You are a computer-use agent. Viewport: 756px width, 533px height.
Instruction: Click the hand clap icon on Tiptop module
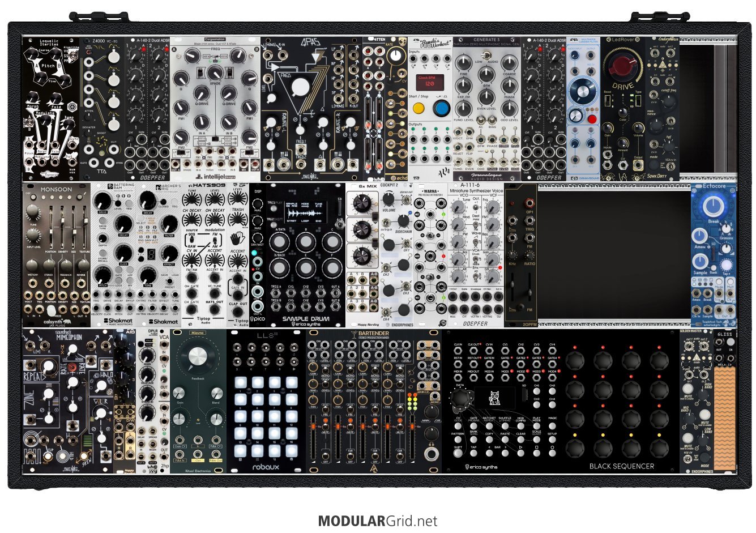click(237, 239)
